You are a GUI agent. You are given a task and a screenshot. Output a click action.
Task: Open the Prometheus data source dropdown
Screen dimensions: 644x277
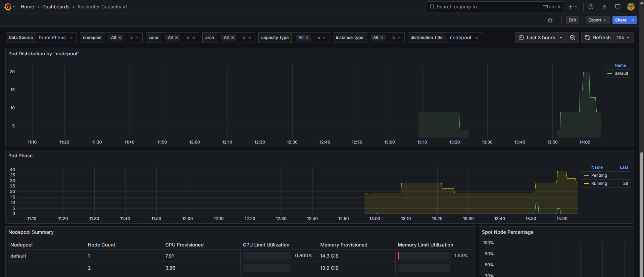[56, 38]
